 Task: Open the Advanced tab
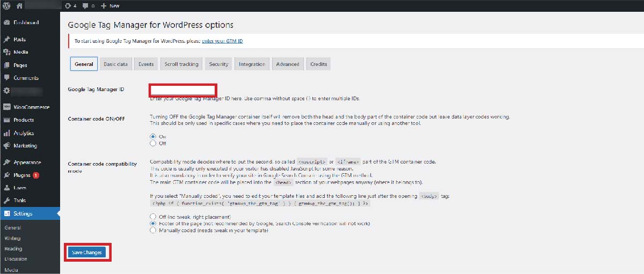click(x=288, y=64)
